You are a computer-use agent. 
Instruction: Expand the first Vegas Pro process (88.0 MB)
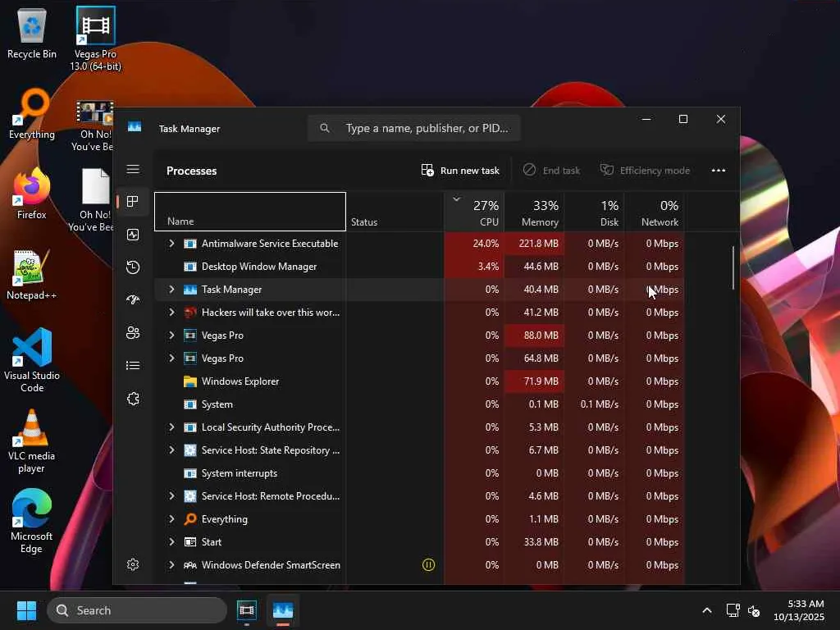tap(171, 336)
